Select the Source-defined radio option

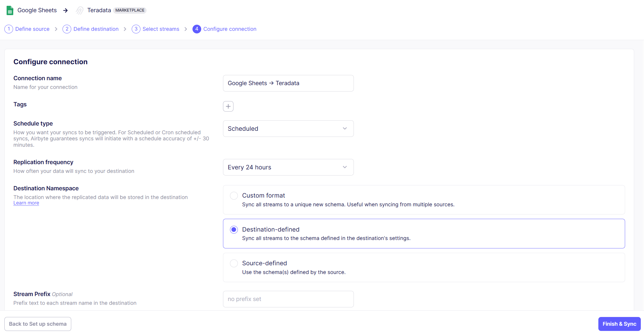click(x=234, y=263)
